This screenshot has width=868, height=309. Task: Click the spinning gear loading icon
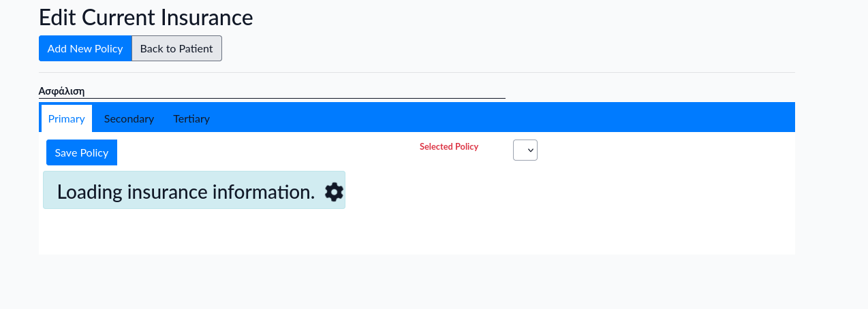pos(334,192)
